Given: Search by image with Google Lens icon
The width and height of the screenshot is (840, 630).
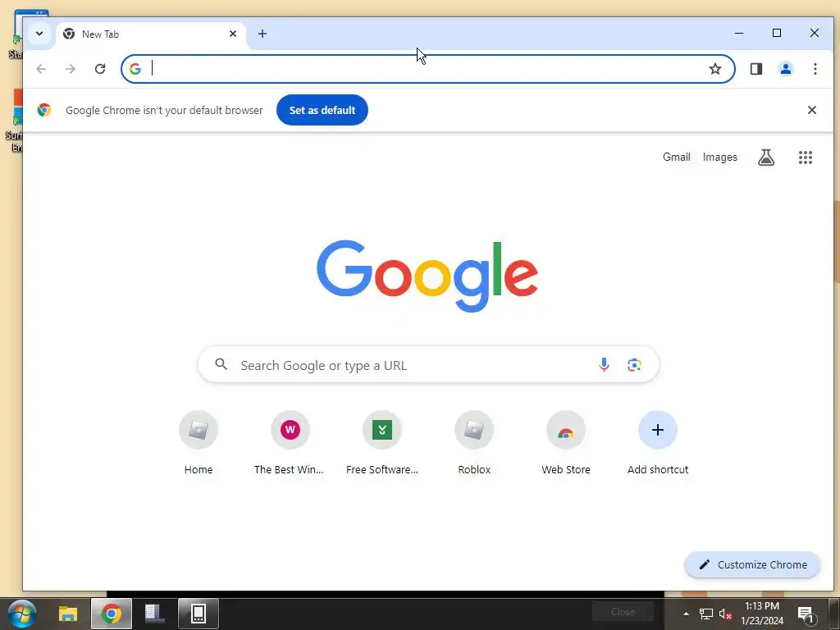Looking at the screenshot, I should tap(634, 365).
